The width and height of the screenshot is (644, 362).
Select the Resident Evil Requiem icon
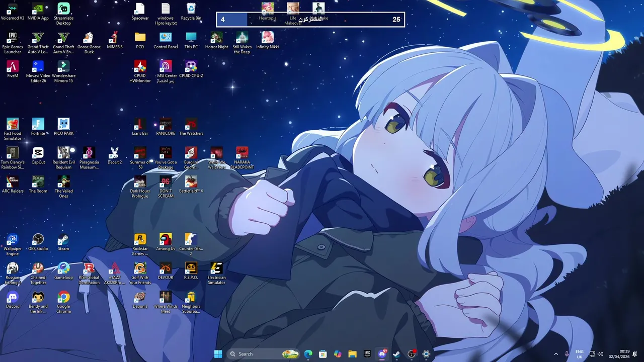pyautogui.click(x=63, y=158)
